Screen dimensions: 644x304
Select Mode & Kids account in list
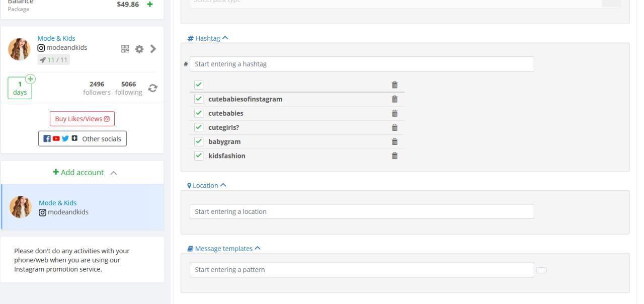83,207
